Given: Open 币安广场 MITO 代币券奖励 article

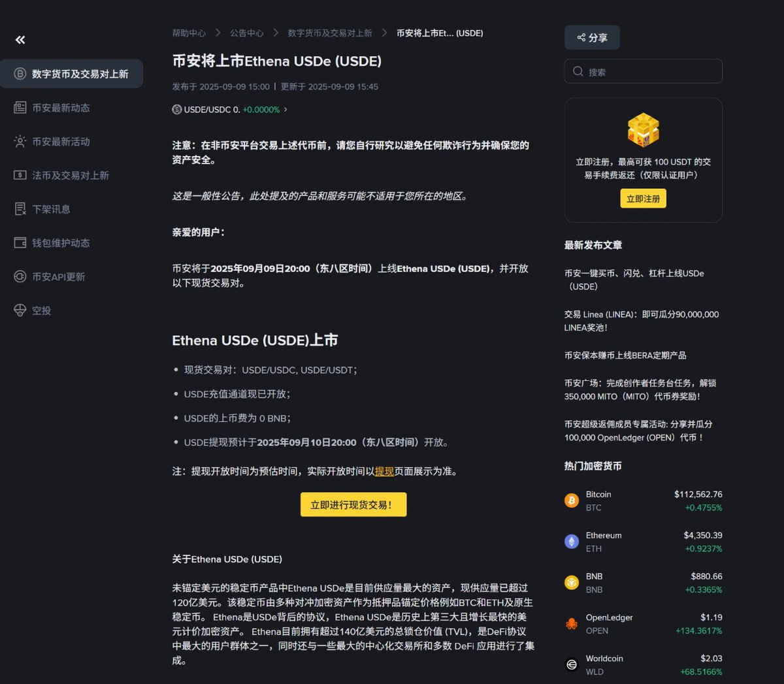Looking at the screenshot, I should (x=640, y=389).
